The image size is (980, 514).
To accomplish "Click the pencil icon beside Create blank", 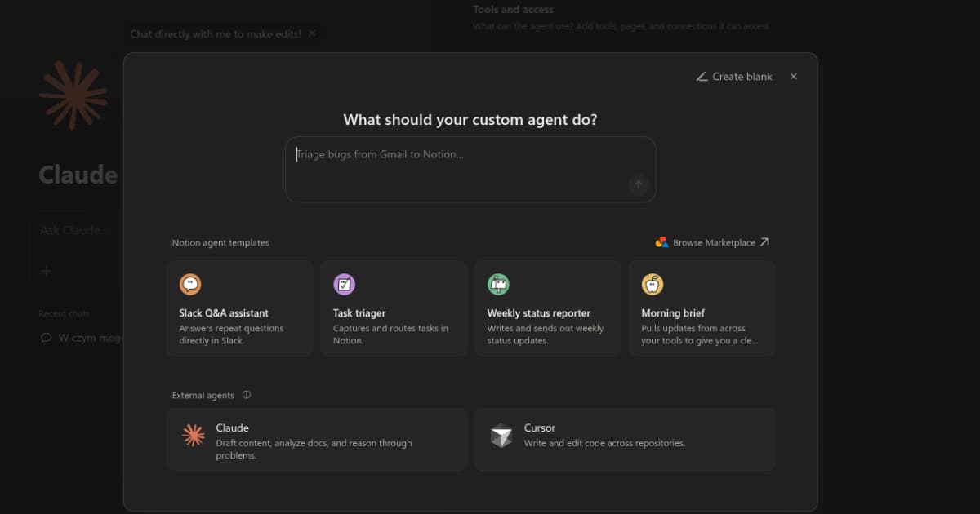I will pyautogui.click(x=702, y=77).
